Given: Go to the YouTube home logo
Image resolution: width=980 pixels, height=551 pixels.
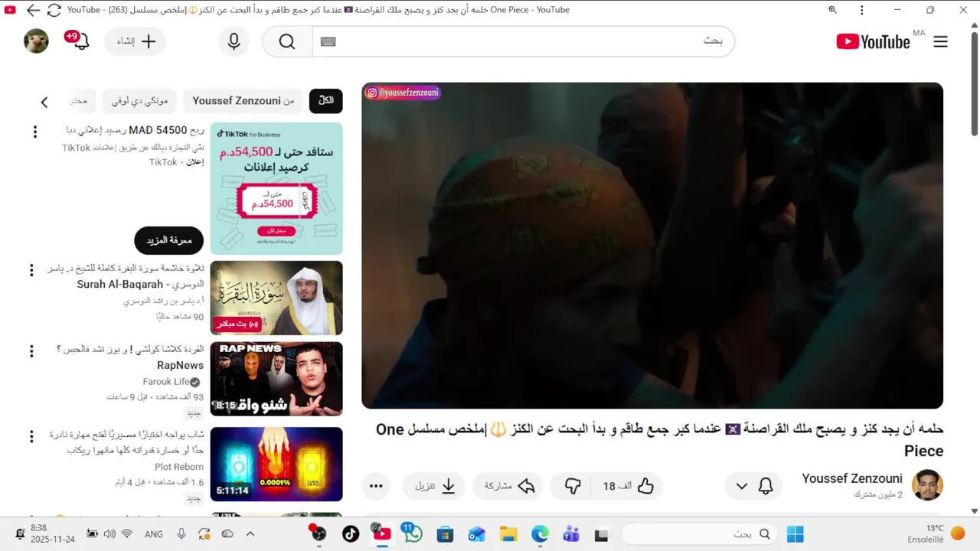Looking at the screenshot, I should click(x=874, y=41).
